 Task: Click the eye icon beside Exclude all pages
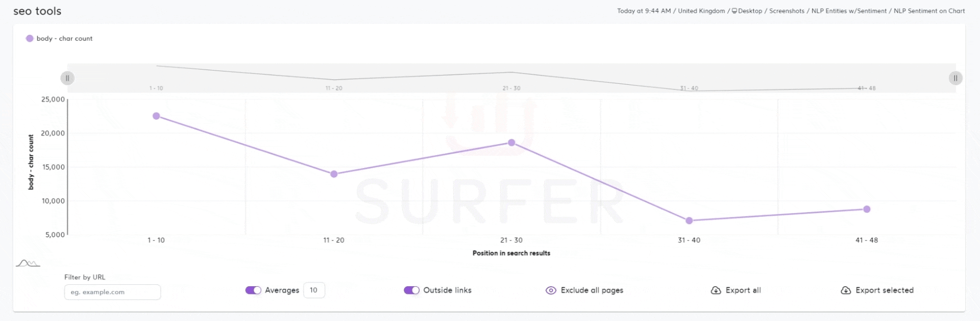coord(551,290)
